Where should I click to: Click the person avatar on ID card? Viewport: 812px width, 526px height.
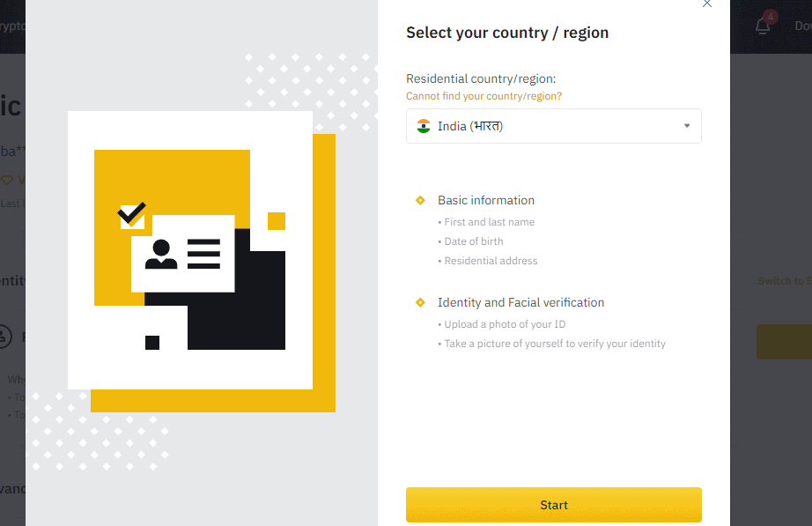(x=161, y=254)
